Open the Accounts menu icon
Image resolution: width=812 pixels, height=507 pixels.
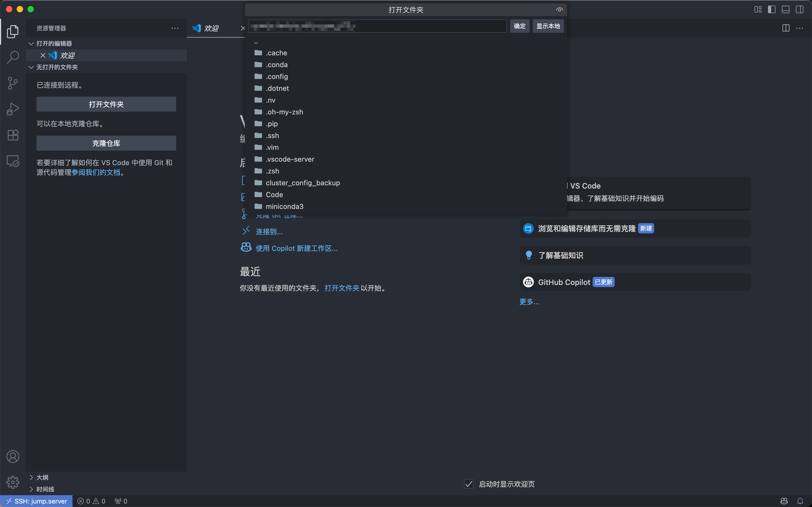pyautogui.click(x=13, y=456)
